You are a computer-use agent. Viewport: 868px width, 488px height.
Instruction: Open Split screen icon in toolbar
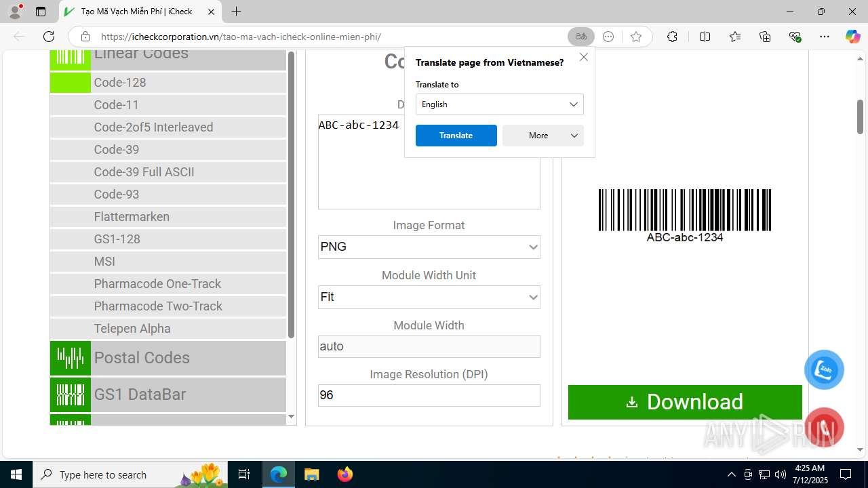[x=705, y=37]
